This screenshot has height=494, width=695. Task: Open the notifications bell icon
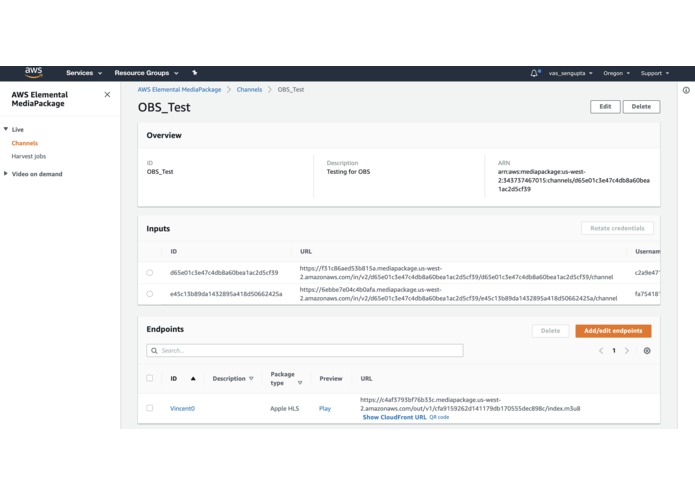pos(535,73)
